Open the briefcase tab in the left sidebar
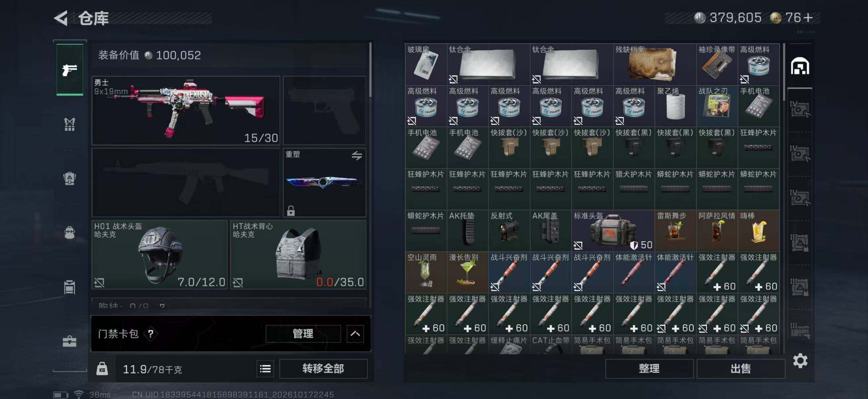 coord(70,341)
